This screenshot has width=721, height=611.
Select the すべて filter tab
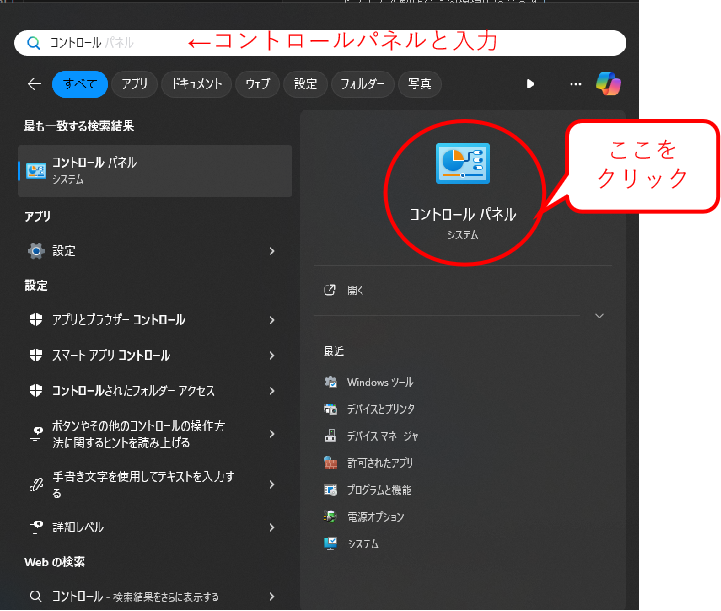coord(80,84)
